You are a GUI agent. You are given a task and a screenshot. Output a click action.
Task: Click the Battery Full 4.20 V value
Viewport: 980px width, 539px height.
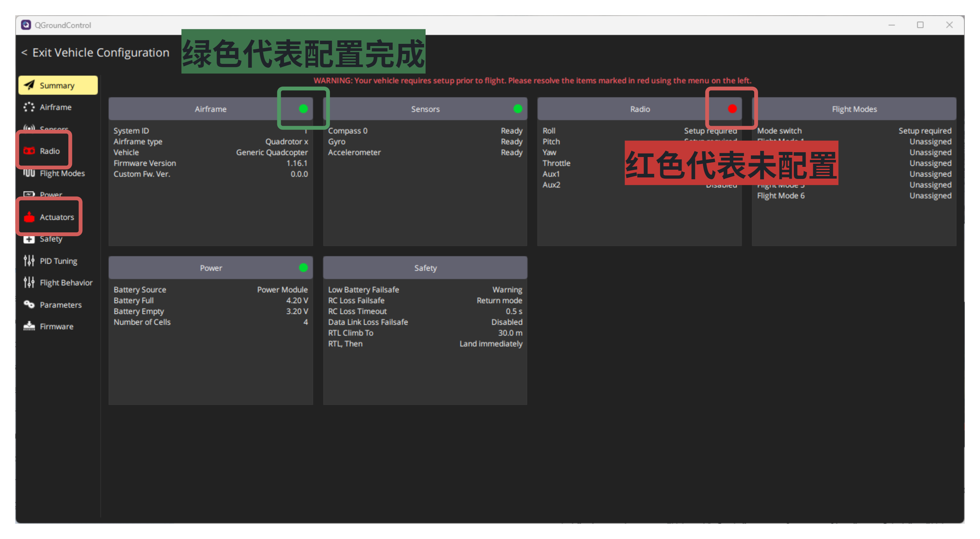297,300
